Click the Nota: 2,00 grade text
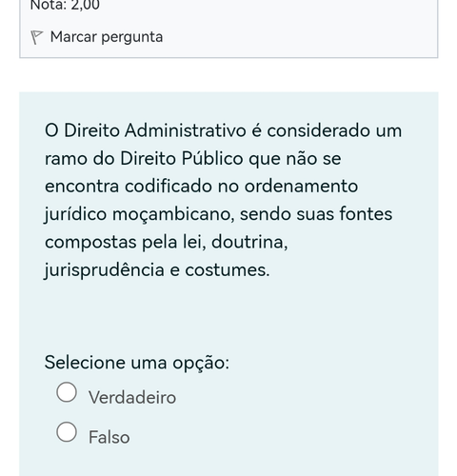The width and height of the screenshot is (457, 476). tap(65, 5)
